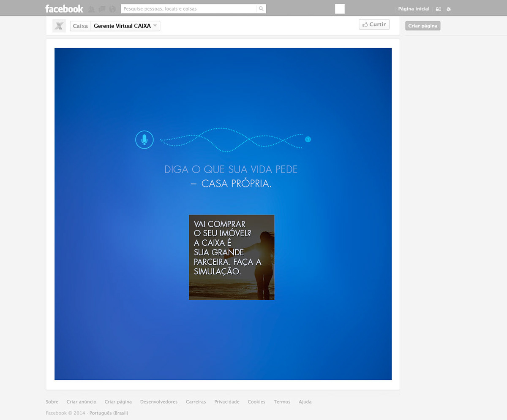Open friend requests icon

(91, 9)
